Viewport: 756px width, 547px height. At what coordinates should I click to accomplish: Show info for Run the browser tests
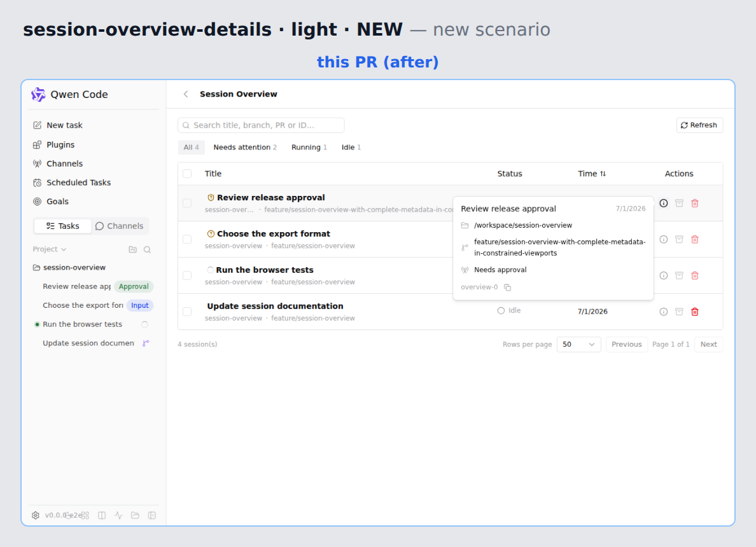click(664, 275)
